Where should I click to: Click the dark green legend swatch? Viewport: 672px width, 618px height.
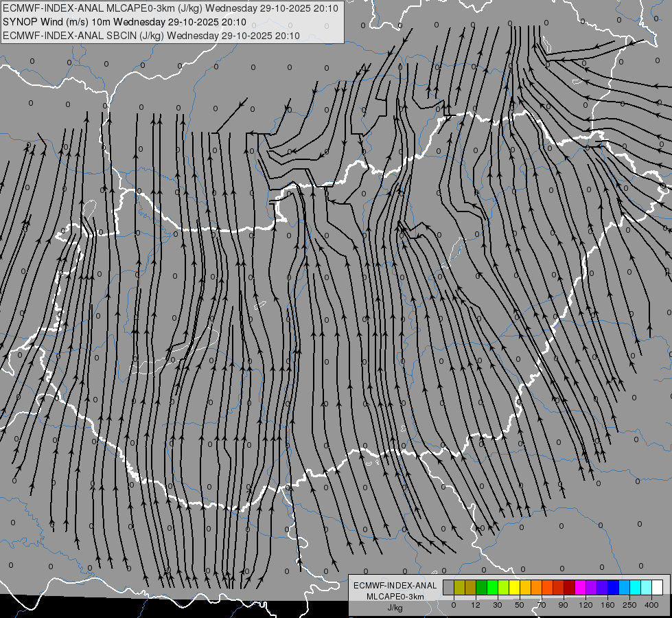[x=482, y=587]
